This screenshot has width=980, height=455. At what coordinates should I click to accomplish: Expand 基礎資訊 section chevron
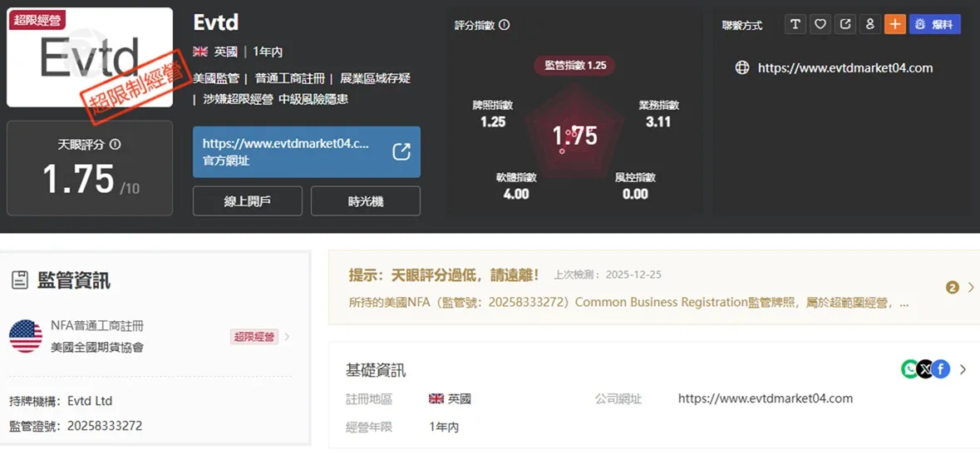click(x=963, y=370)
